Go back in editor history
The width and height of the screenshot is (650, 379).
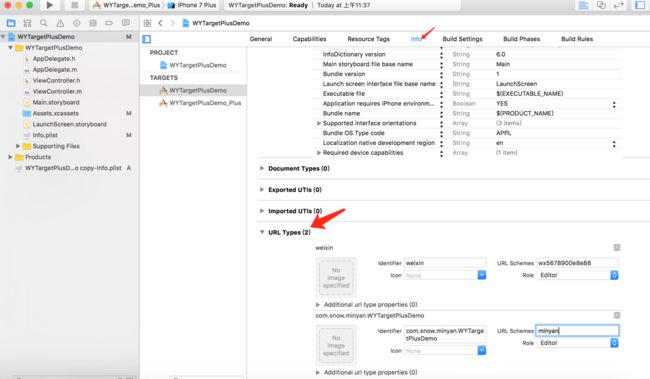pos(160,23)
